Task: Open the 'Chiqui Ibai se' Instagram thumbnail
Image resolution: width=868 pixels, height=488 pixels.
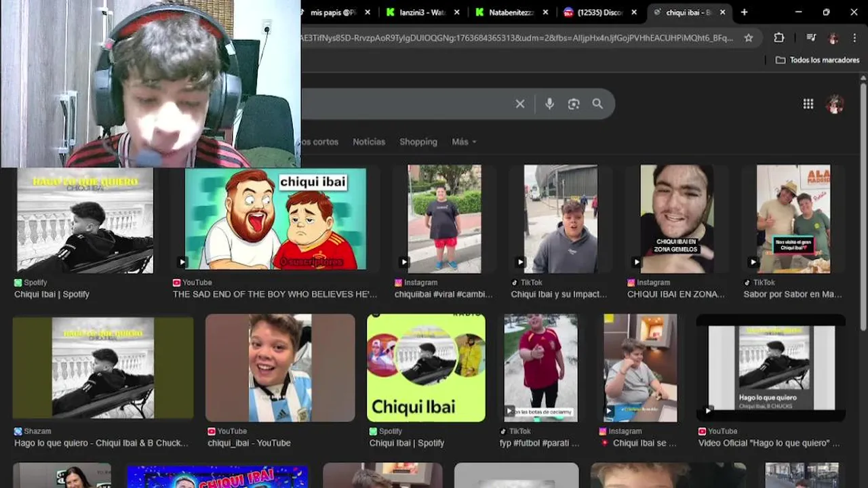Action: coord(640,368)
